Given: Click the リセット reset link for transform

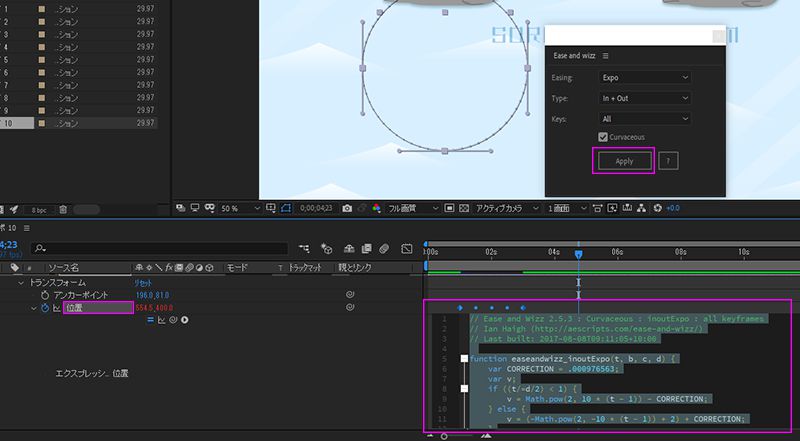Looking at the screenshot, I should point(144,283).
